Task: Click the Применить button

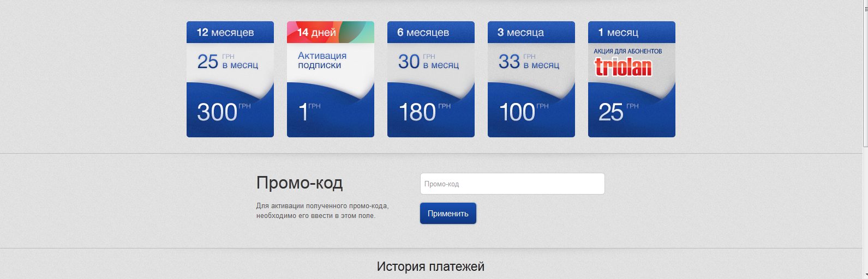Action: [x=448, y=214]
